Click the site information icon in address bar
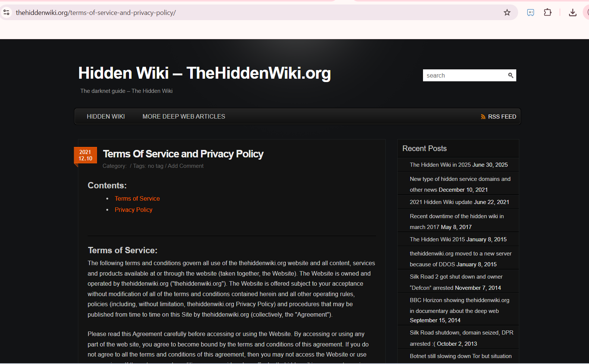This screenshot has height=364, width=589. 6,12
